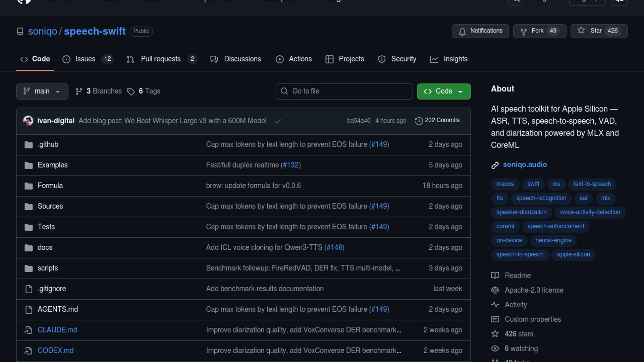Click the .gitignore file icon

(x=29, y=289)
